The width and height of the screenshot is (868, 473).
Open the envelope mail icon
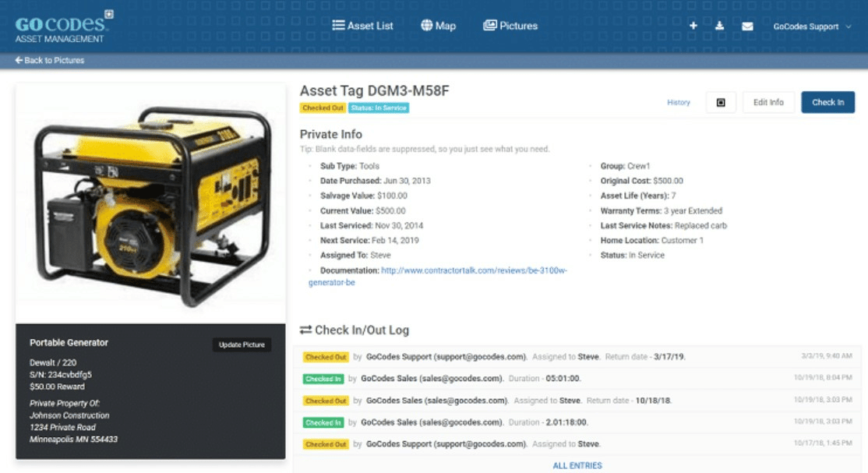point(747,26)
